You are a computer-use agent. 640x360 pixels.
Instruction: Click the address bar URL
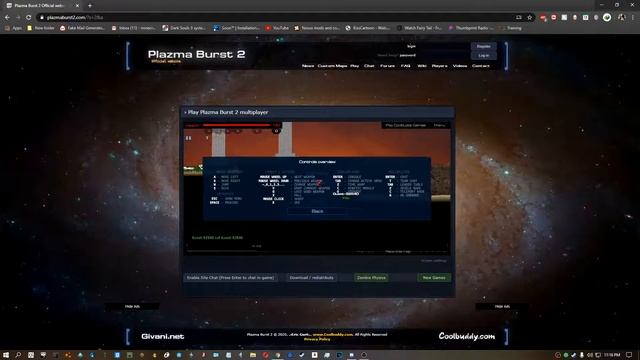[x=75, y=18]
